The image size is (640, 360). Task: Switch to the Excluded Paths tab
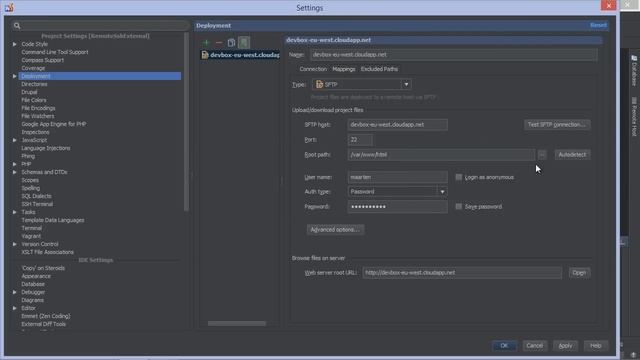[x=379, y=69]
